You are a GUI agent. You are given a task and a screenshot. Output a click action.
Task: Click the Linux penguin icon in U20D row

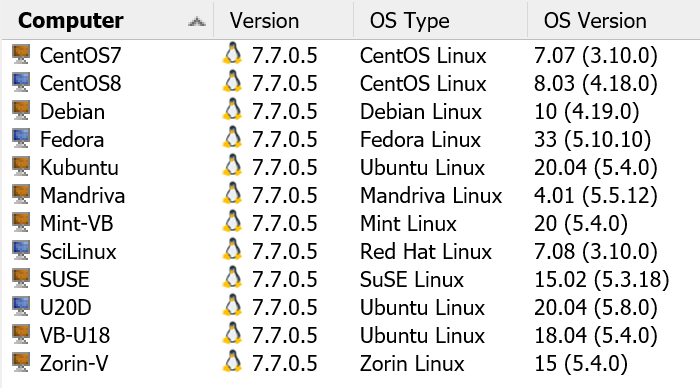(x=232, y=306)
